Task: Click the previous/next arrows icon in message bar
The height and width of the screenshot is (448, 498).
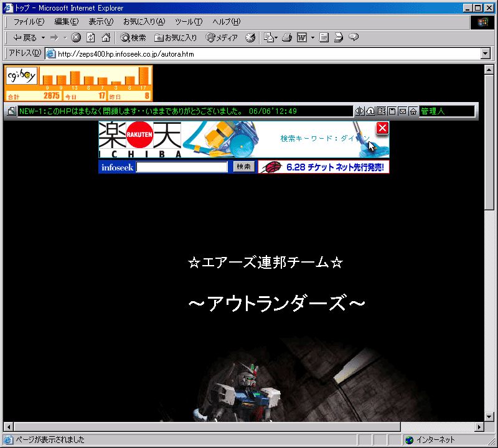Action: tap(360, 111)
